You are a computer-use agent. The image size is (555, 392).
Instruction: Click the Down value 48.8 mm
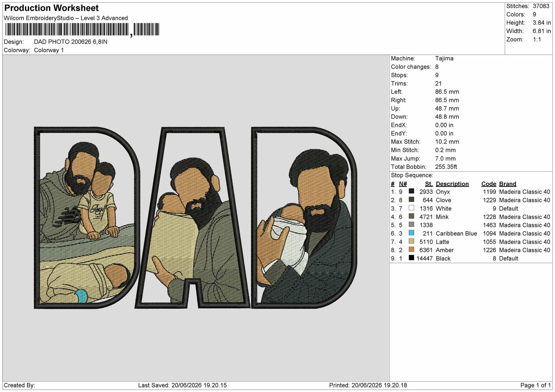point(447,117)
